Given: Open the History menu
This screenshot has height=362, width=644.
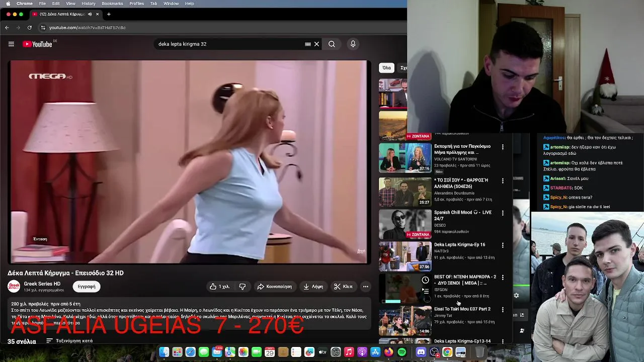Looking at the screenshot, I should pos(89,4).
